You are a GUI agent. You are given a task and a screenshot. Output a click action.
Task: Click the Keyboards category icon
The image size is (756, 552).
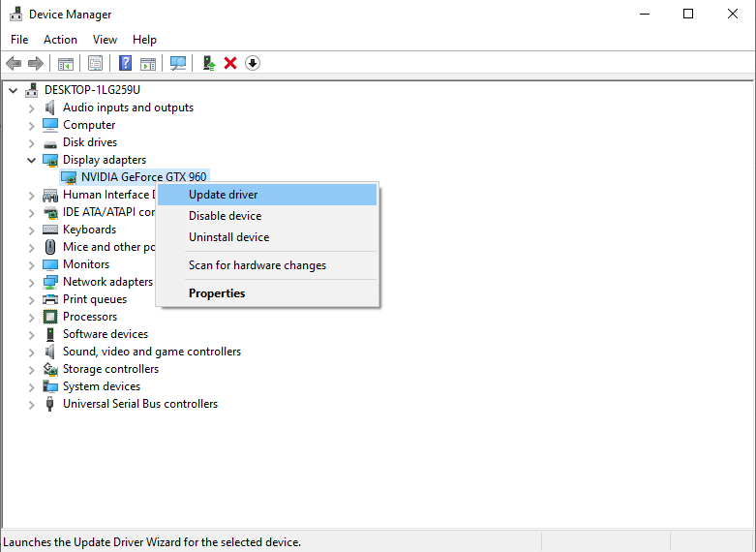click(x=50, y=230)
